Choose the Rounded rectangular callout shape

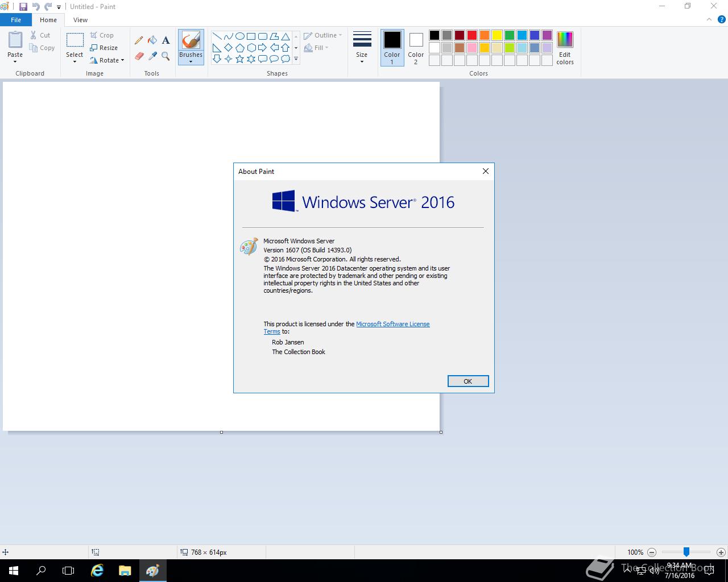pos(262,59)
